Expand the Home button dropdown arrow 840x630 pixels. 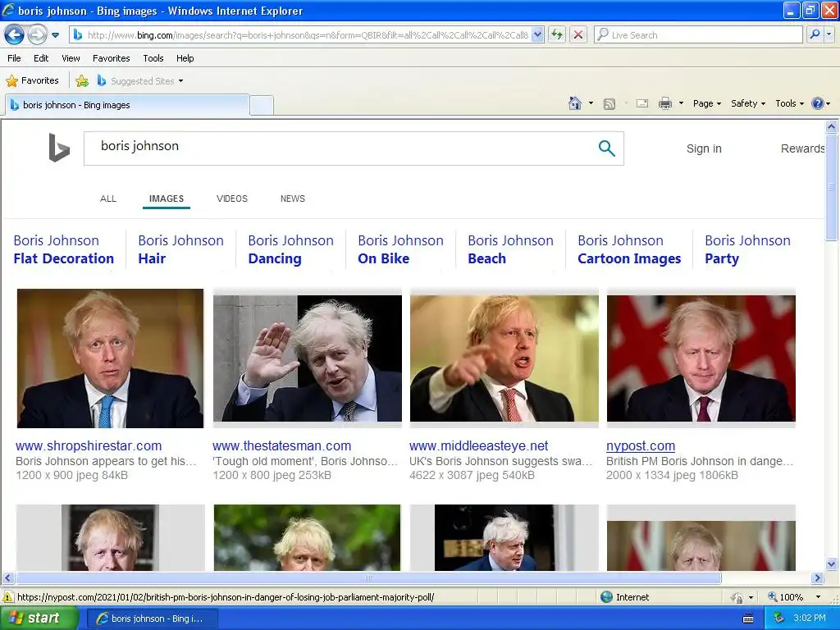(591, 103)
